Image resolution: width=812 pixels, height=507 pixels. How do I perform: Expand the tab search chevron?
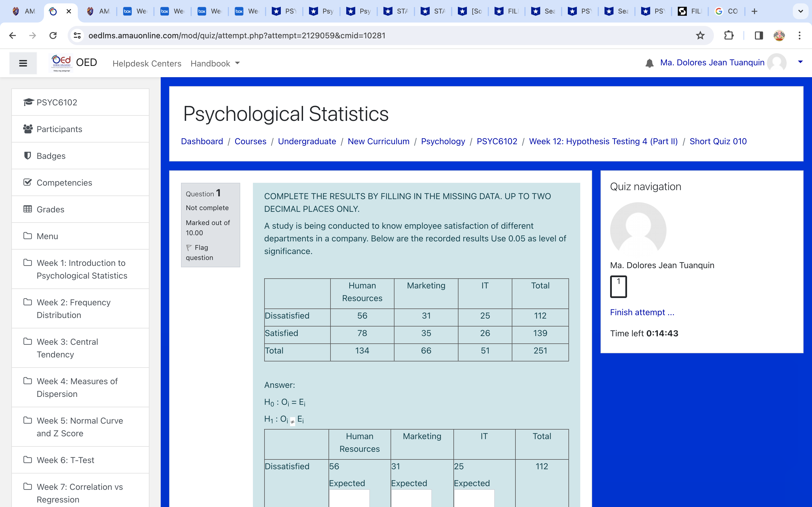(800, 11)
